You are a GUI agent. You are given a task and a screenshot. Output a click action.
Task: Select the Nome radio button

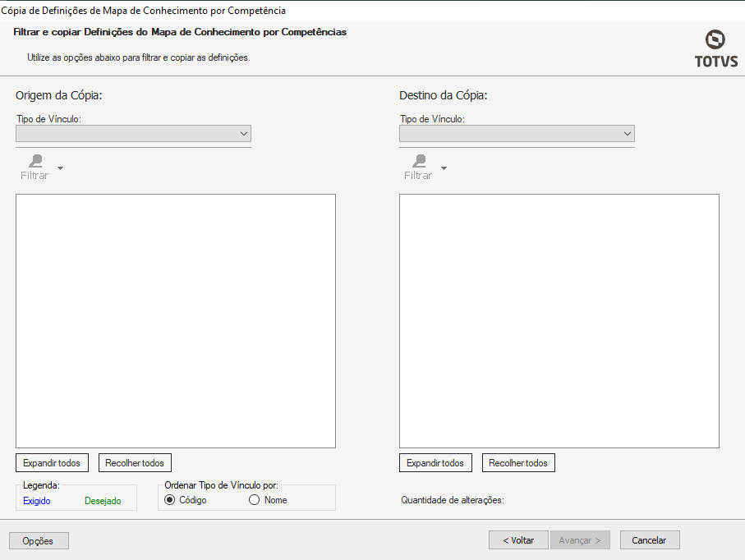pyautogui.click(x=255, y=500)
